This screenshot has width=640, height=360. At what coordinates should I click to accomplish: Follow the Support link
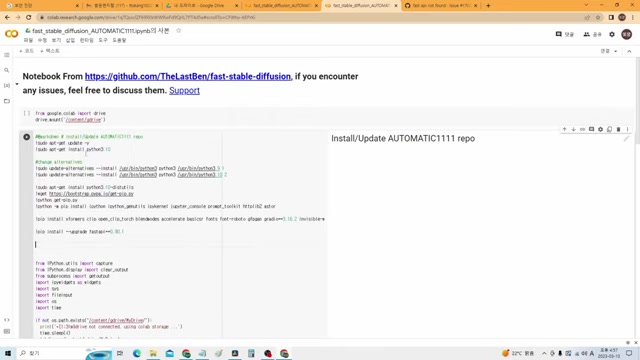click(x=184, y=91)
